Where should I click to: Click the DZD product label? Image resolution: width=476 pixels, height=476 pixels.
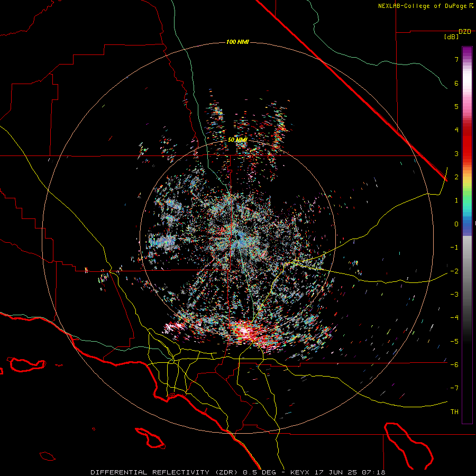coord(465,32)
